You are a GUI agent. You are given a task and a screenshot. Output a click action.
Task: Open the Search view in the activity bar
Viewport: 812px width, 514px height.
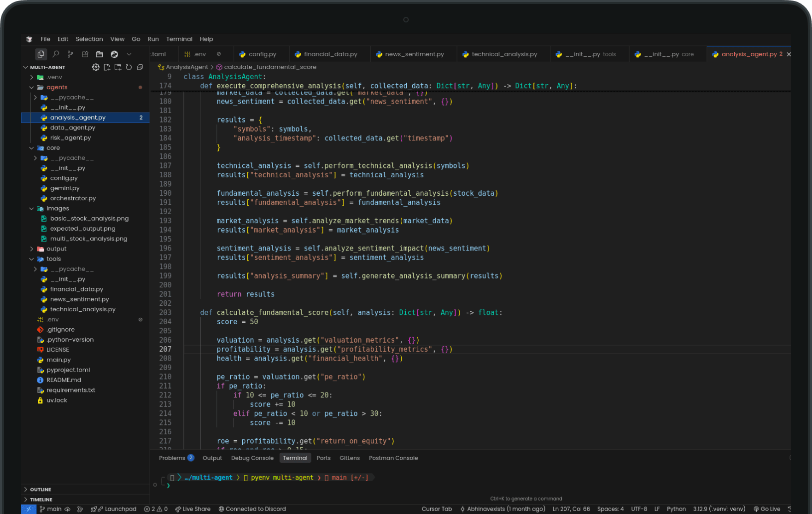56,54
